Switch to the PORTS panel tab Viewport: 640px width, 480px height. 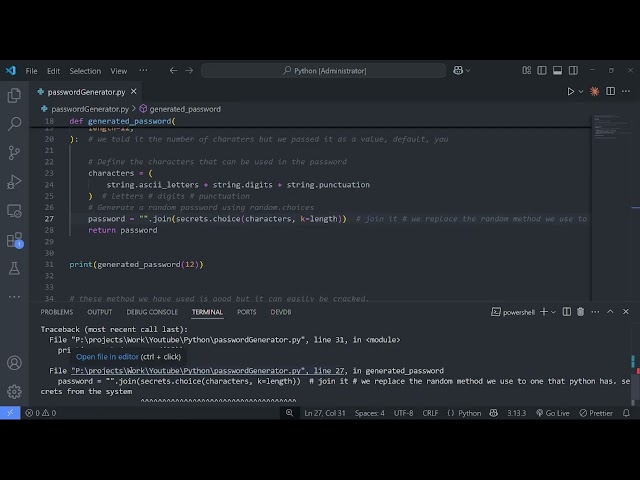(x=247, y=312)
